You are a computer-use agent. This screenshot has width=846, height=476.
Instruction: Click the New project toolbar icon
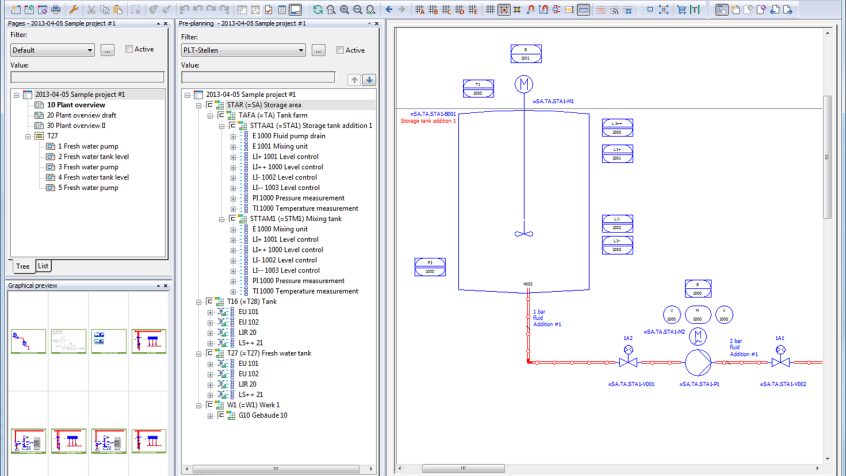(x=16, y=9)
